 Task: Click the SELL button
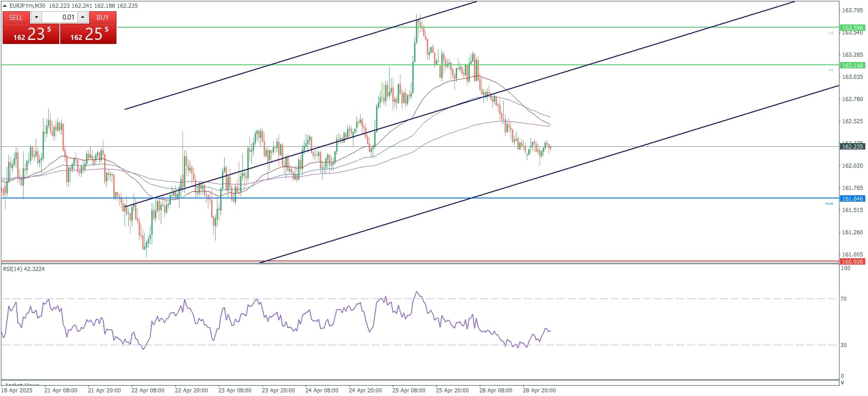tap(16, 17)
